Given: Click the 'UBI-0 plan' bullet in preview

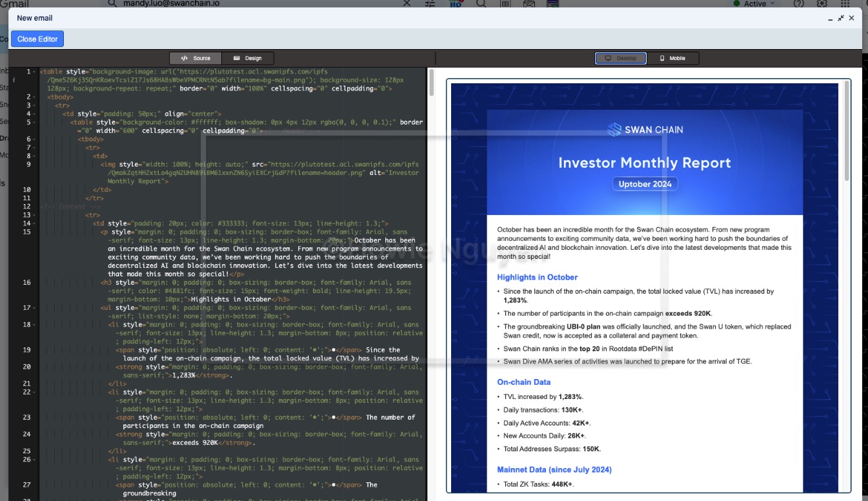Looking at the screenshot, I should (647, 331).
